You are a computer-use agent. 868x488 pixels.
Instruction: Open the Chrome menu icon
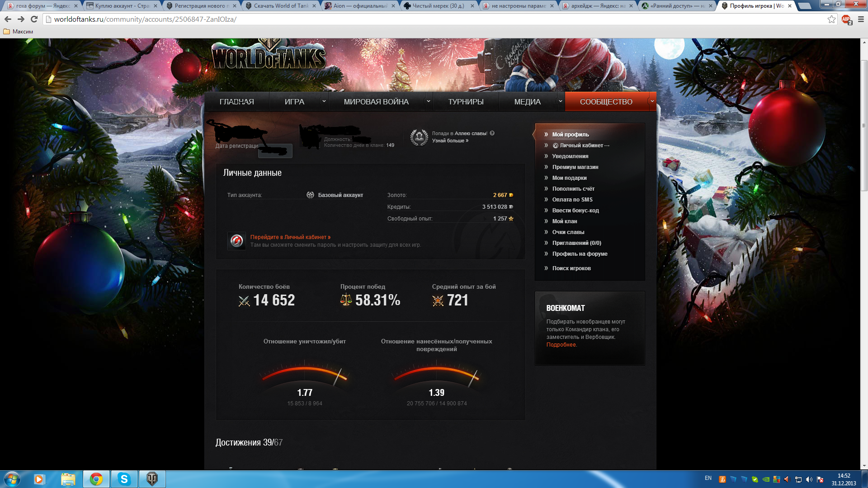tap(861, 19)
